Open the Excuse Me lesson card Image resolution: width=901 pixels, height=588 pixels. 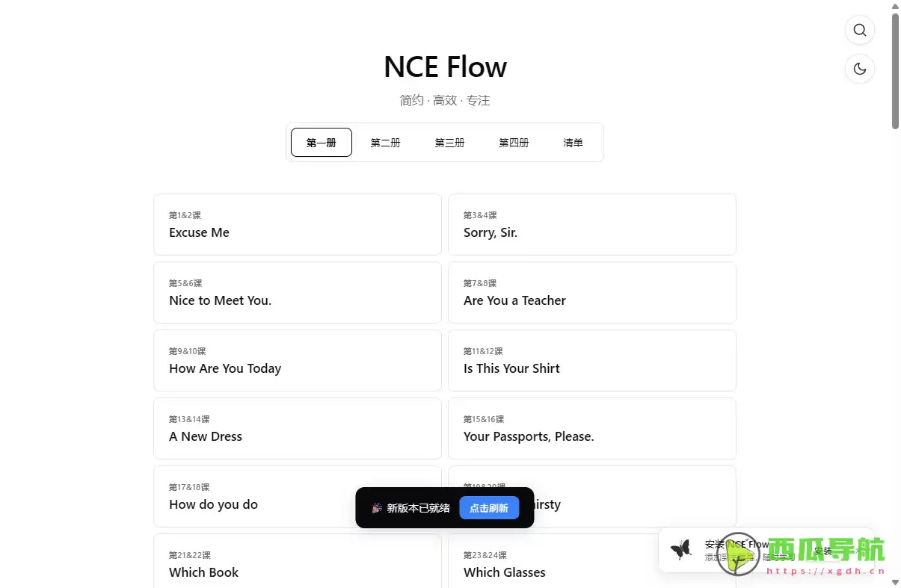tap(297, 224)
